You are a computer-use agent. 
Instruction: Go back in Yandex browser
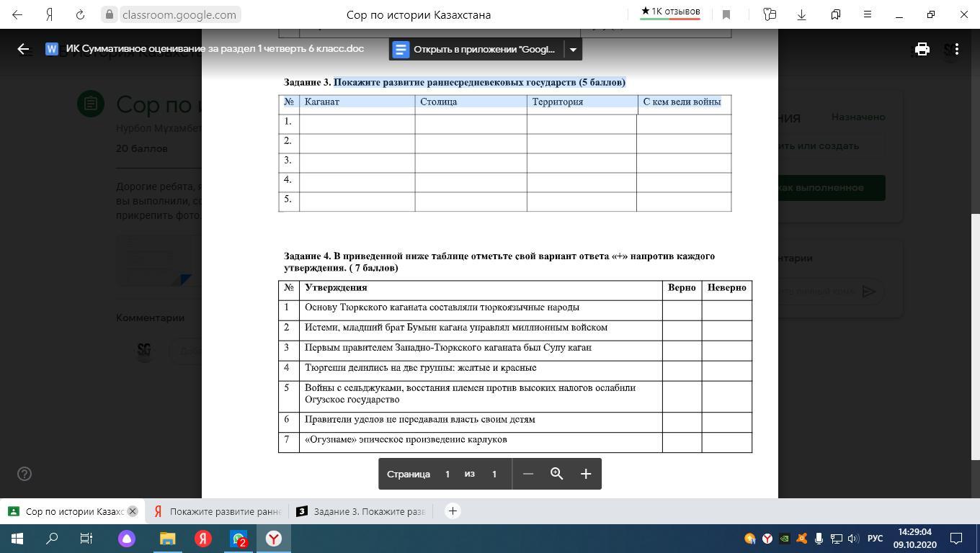pos(17,14)
